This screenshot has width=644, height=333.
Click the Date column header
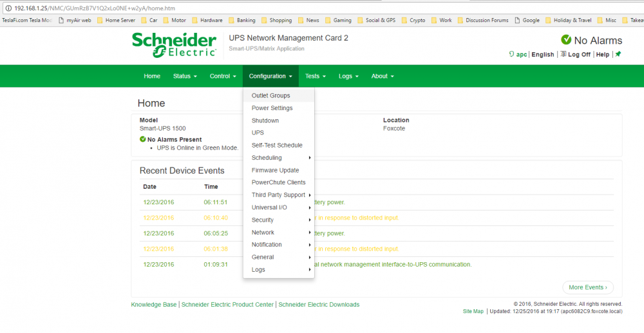pyautogui.click(x=149, y=186)
